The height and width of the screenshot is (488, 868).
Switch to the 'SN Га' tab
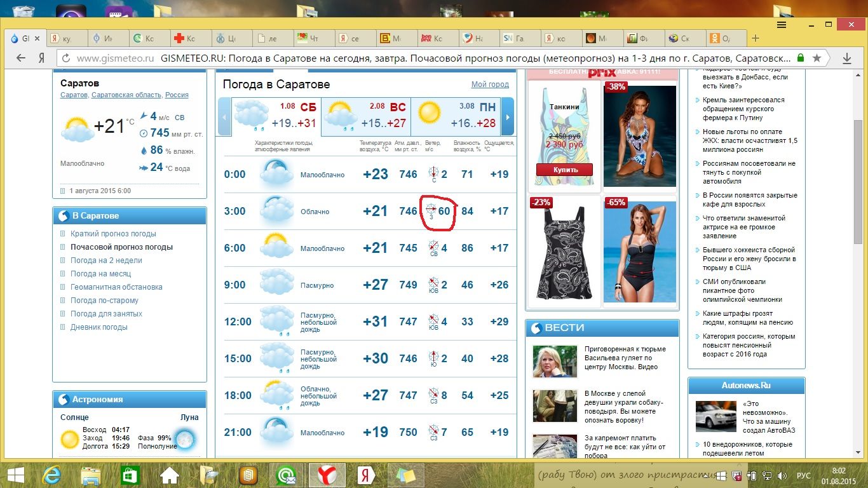(x=519, y=39)
